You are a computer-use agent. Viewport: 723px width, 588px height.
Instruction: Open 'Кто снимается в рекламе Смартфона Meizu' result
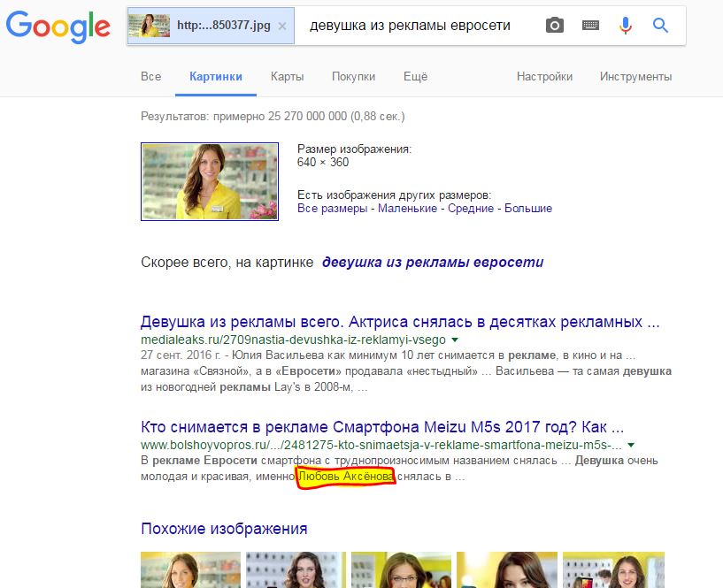point(382,427)
